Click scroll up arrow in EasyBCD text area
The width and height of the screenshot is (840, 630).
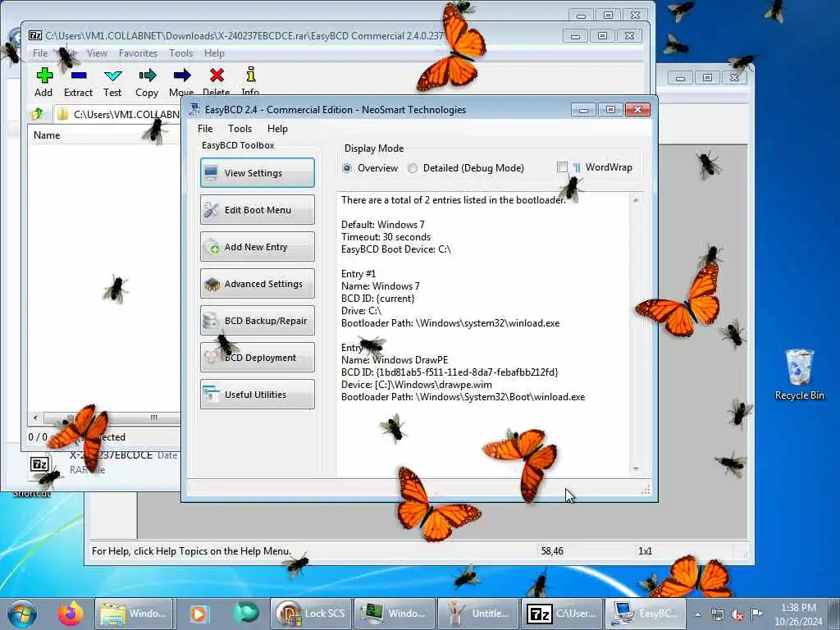tap(636, 200)
